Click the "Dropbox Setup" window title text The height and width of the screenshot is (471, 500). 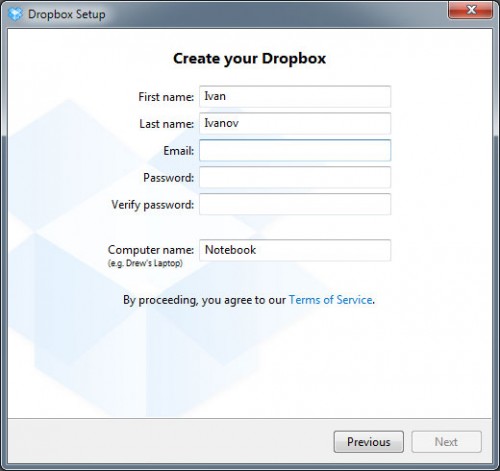click(x=67, y=14)
